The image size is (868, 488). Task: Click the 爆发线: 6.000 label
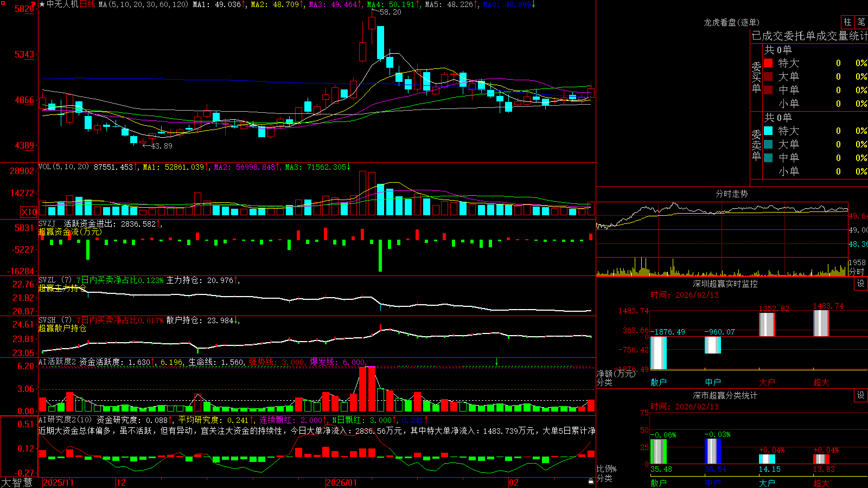337,362
